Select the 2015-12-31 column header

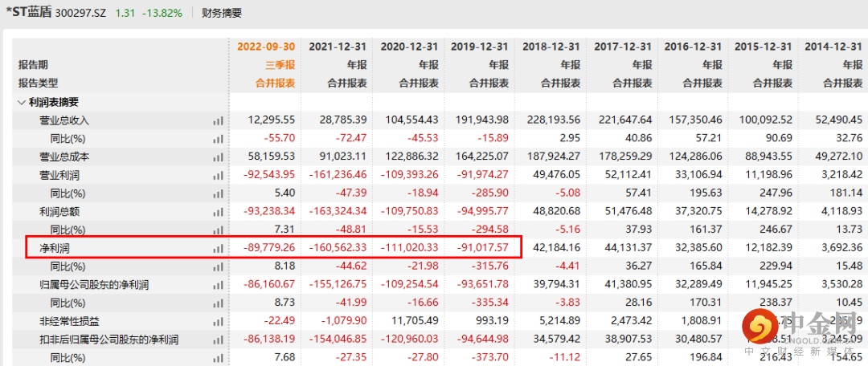764,47
